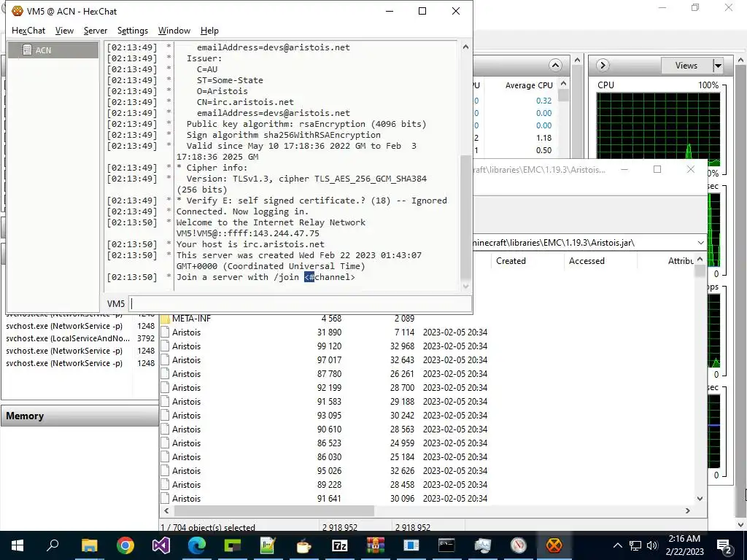The image size is (747, 560).
Task: Open the Server menu
Action: click(x=96, y=31)
